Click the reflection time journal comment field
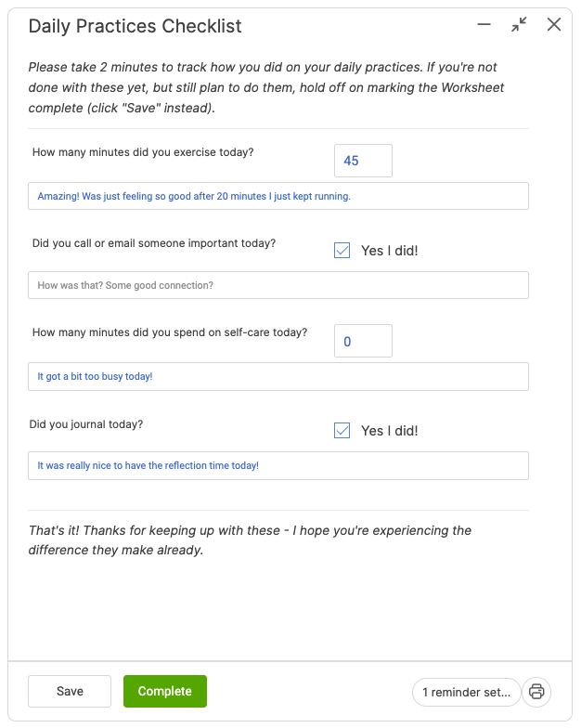 coord(278,465)
